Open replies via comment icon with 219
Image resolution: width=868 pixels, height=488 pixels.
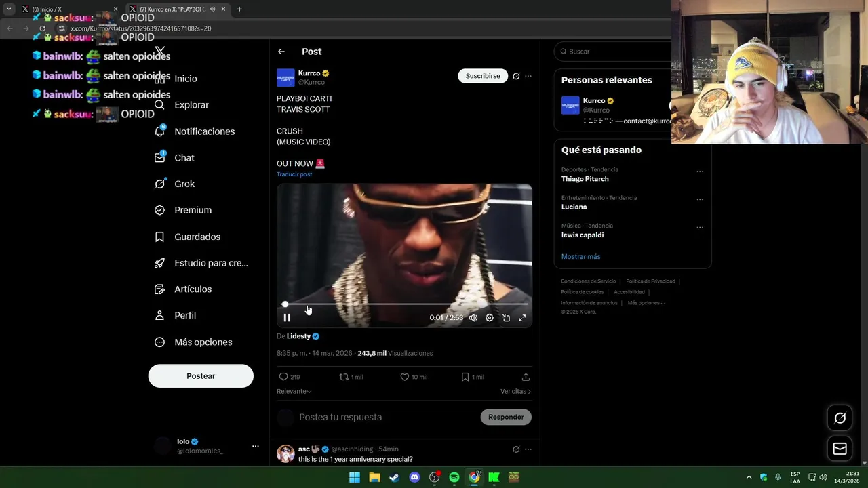click(290, 377)
